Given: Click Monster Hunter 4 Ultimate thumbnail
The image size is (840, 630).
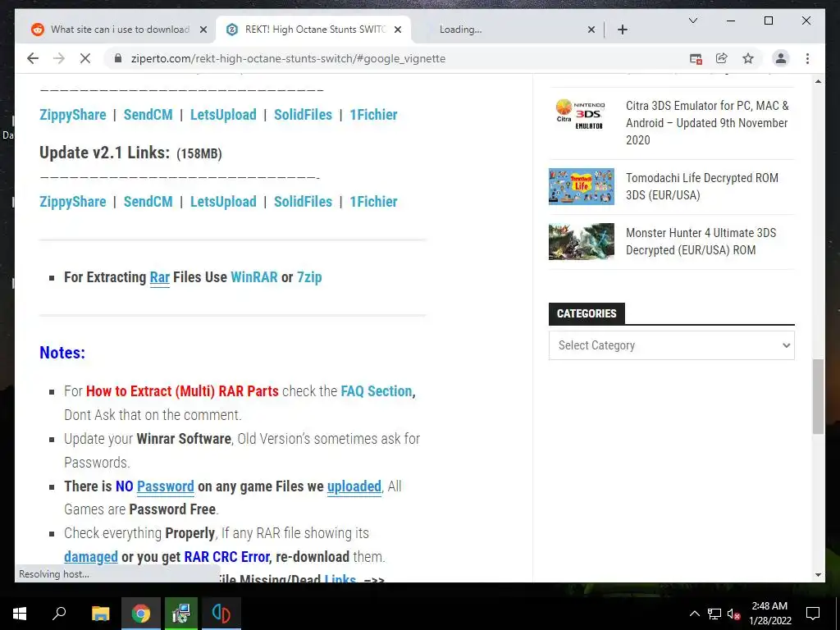Looking at the screenshot, I should (x=582, y=242).
